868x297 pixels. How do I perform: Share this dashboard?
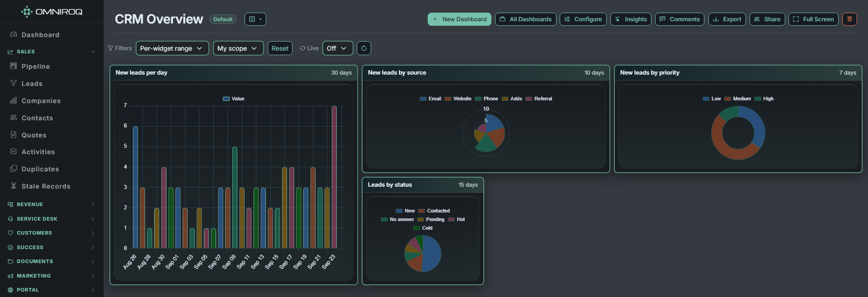tap(767, 19)
